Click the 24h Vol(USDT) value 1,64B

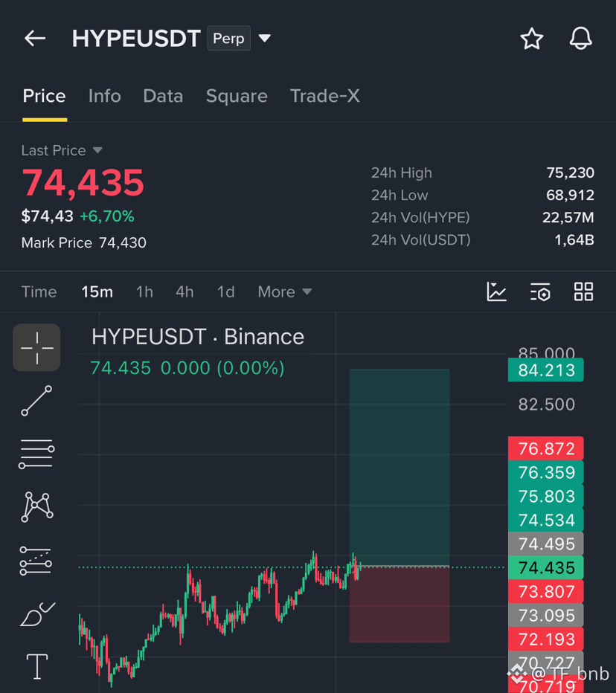(574, 240)
